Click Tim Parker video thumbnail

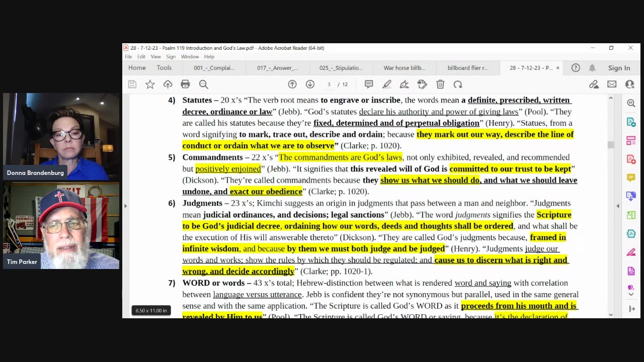(x=61, y=225)
